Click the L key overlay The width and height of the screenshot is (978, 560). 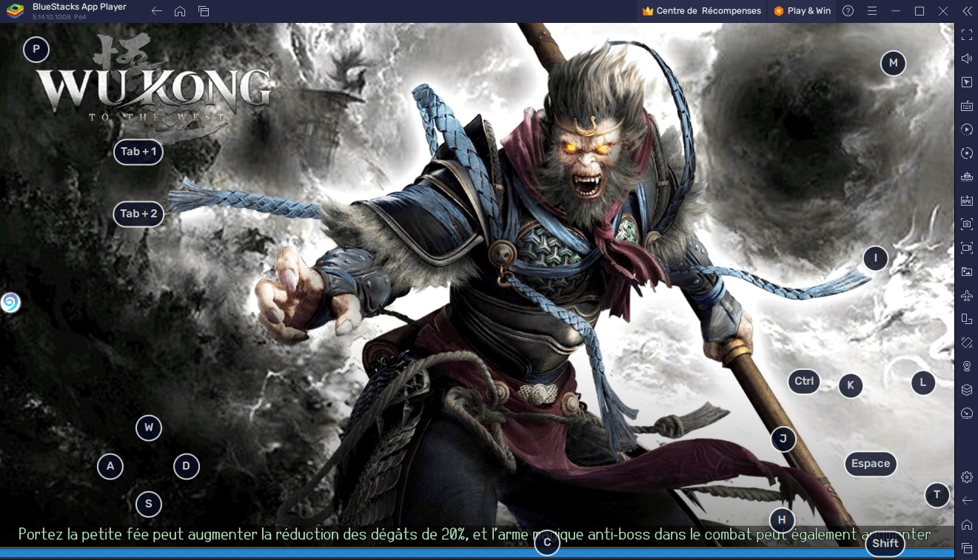[923, 383]
